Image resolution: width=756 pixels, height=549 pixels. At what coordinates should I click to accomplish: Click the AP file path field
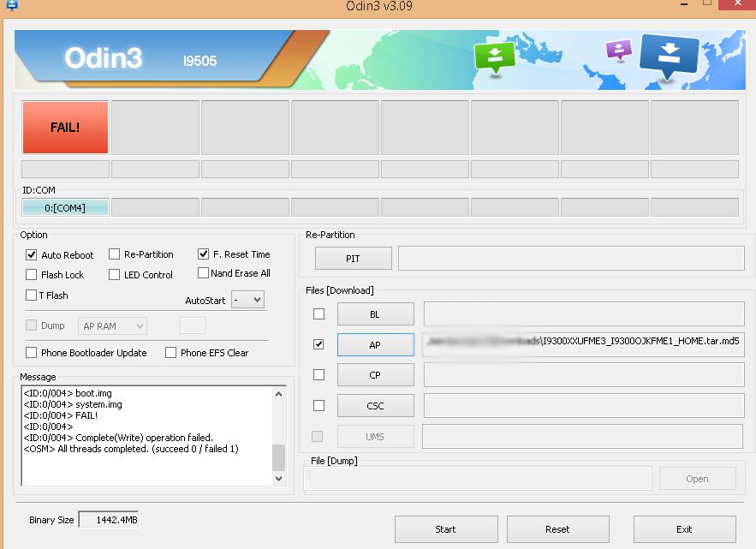583,344
